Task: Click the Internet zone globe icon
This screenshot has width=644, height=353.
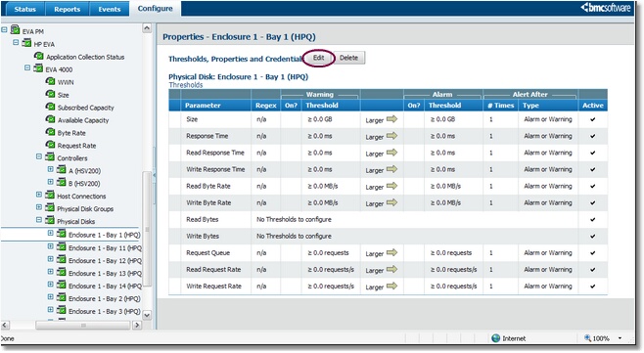Action: pyautogui.click(x=496, y=338)
